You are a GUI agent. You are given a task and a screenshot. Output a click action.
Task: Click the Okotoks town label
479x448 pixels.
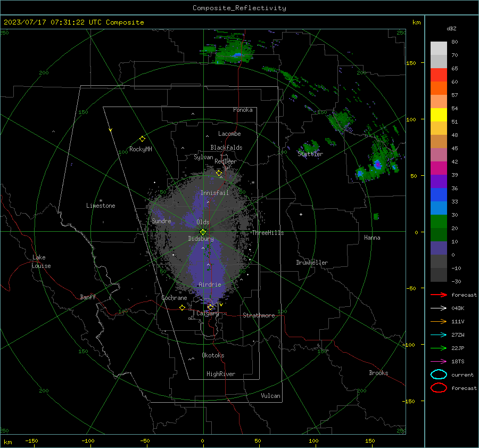pyautogui.click(x=213, y=355)
